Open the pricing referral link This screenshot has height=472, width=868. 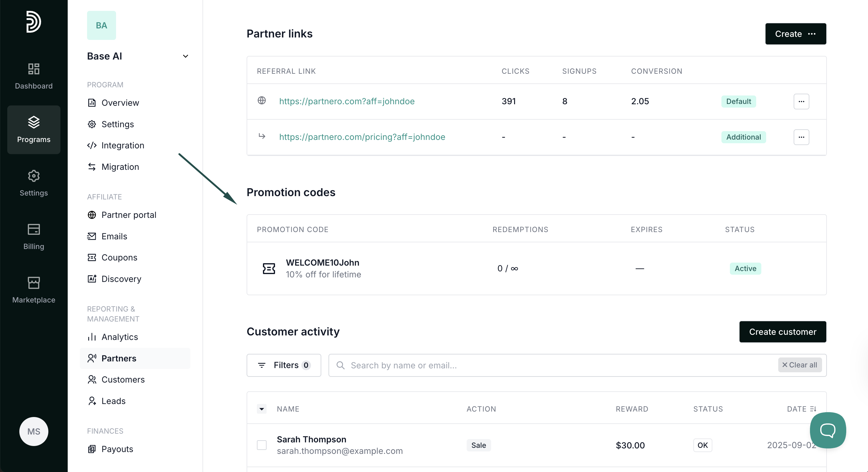tap(362, 137)
